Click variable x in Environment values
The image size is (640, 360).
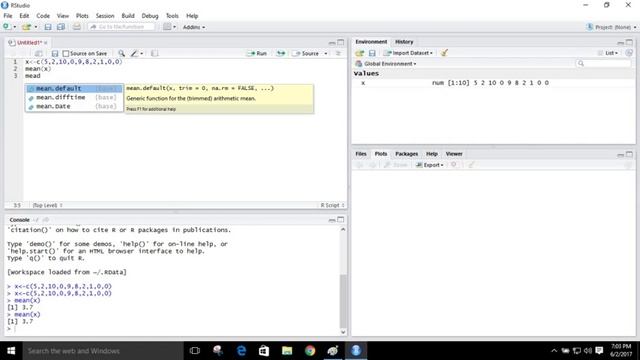click(x=363, y=83)
